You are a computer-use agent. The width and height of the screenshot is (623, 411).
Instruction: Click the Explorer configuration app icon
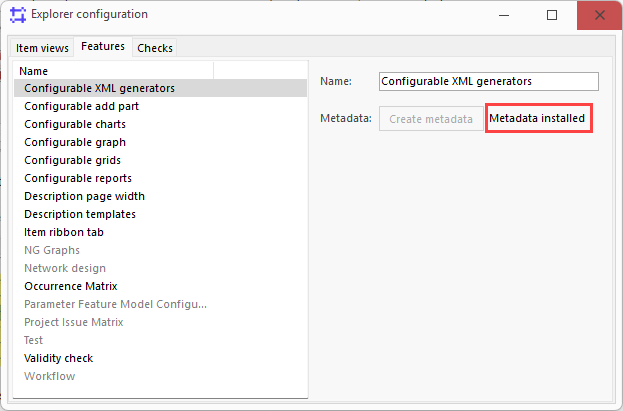(x=17, y=15)
